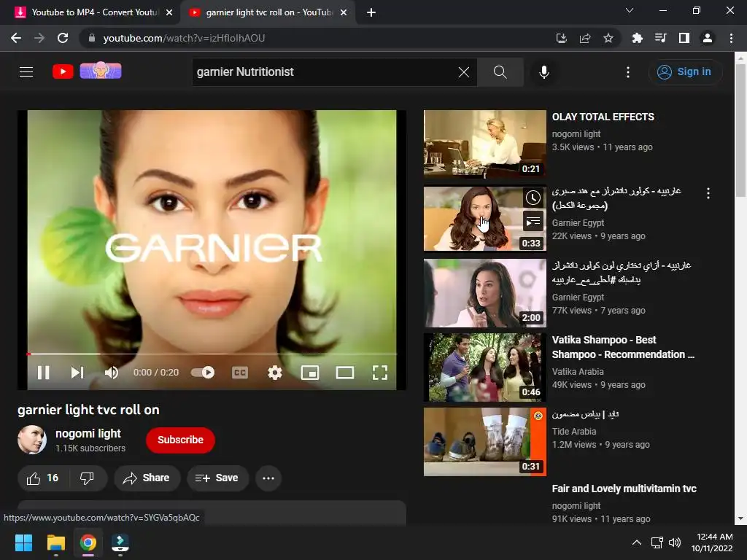747x560 pixels.
Task: Open Chrome three-dot menu
Action: (x=731, y=38)
